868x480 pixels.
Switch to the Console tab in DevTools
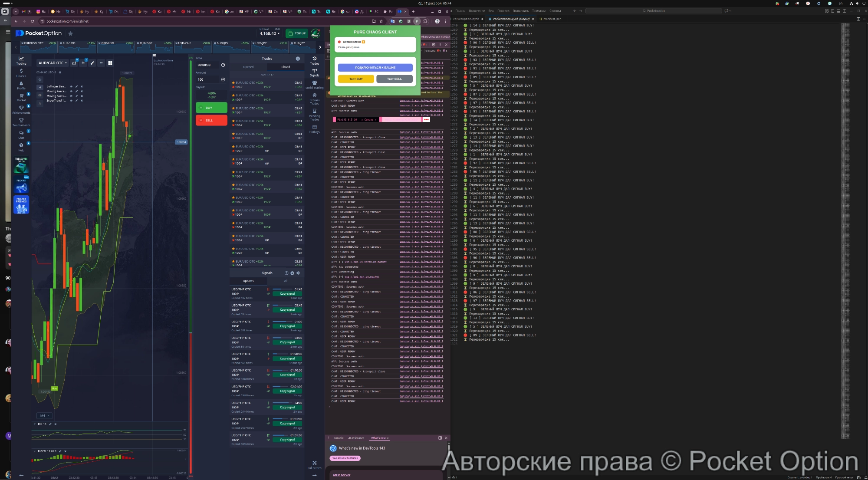click(x=339, y=438)
